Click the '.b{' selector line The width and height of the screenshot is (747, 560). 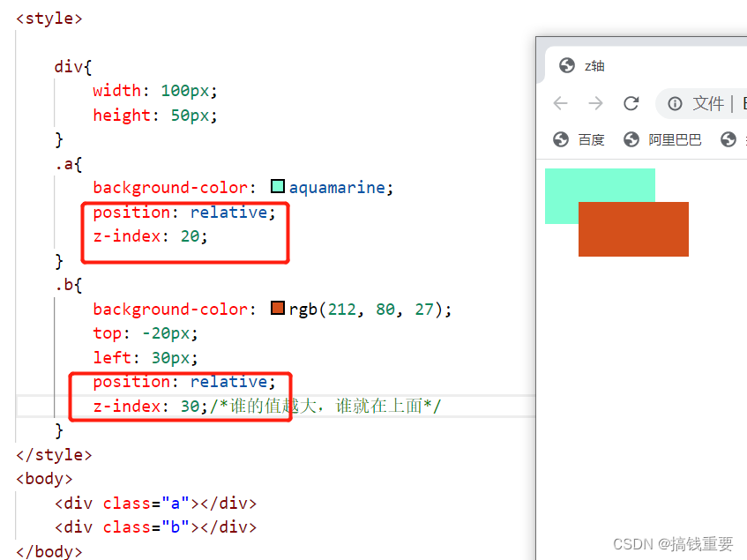point(69,285)
